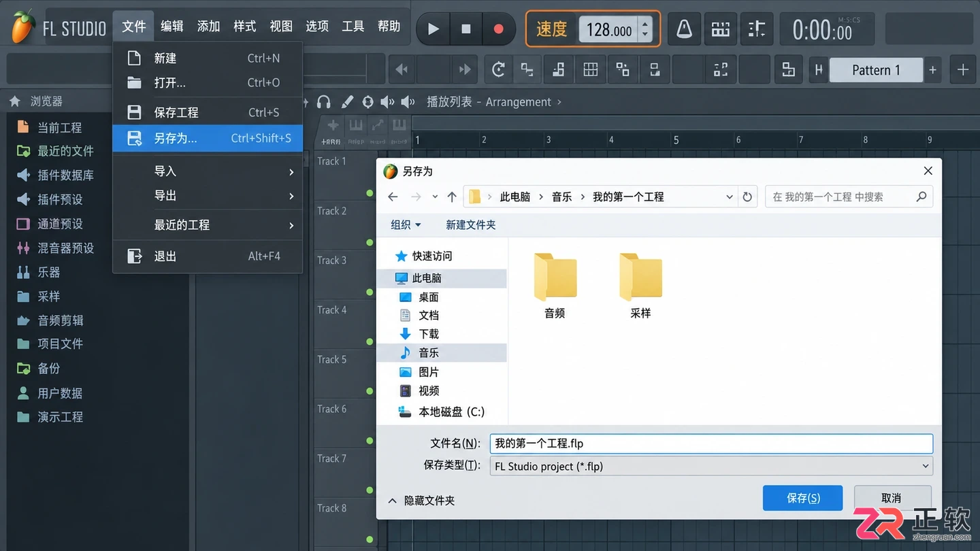Open the Edit menu in menu bar
The height and width of the screenshot is (551, 980).
click(172, 27)
